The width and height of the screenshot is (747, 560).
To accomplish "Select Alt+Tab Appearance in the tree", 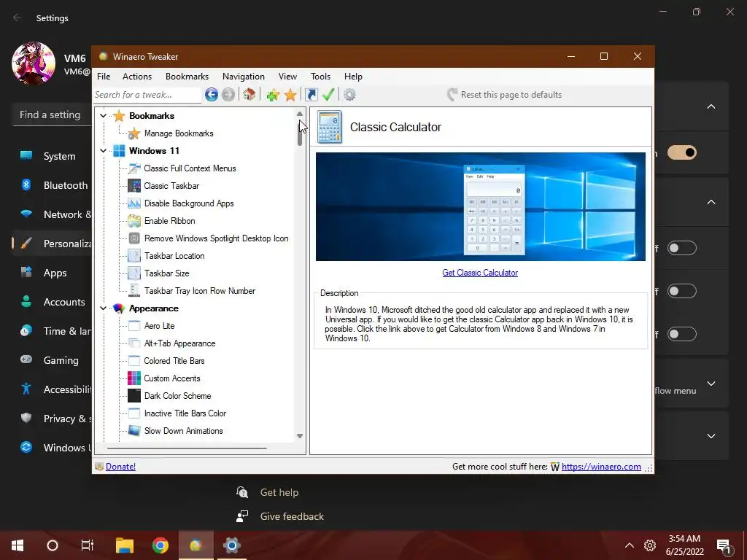I will click(x=179, y=344).
